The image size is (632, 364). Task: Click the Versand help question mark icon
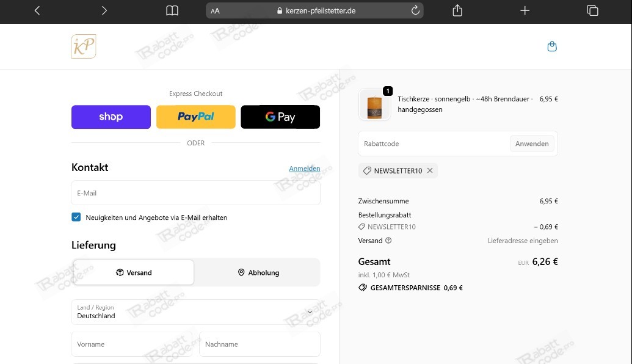(388, 241)
